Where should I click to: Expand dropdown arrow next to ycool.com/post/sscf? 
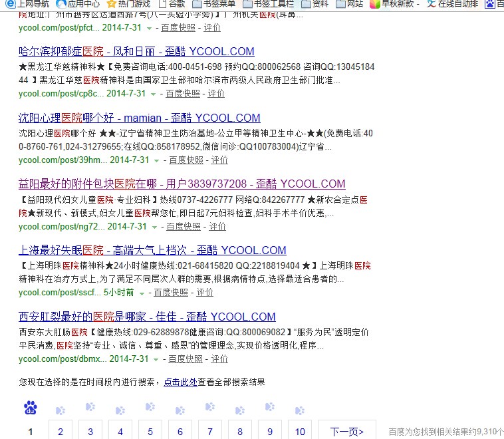point(142,293)
